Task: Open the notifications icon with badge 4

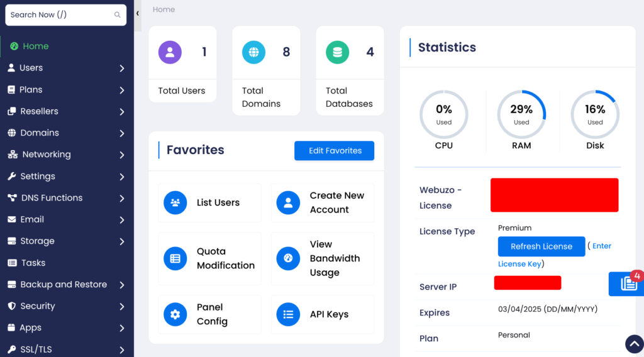Action: 628,284
